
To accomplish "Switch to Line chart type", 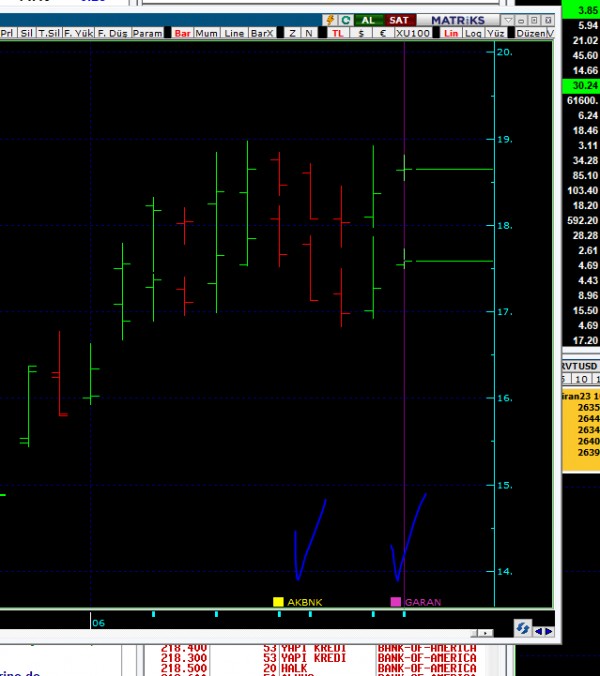I will pos(234,33).
